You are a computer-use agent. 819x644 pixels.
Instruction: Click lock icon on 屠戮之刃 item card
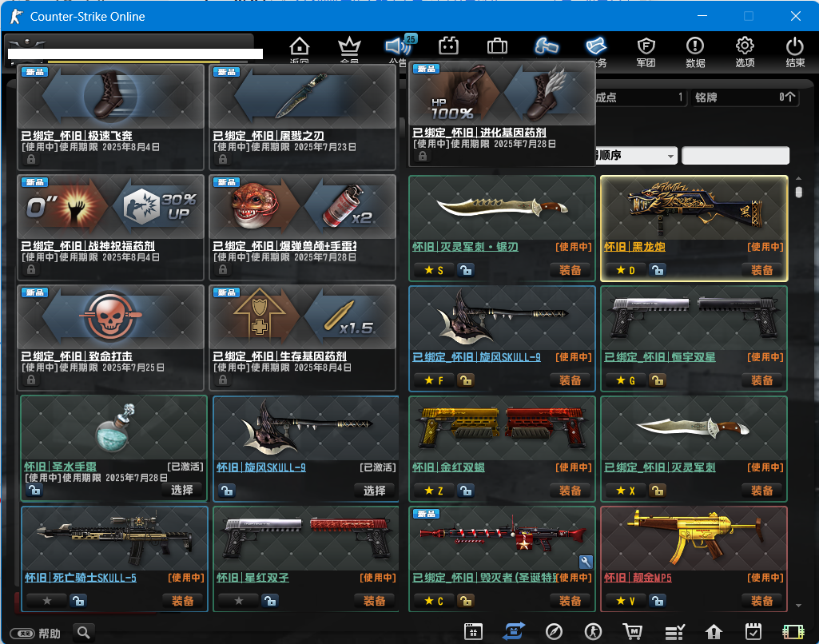[223, 159]
